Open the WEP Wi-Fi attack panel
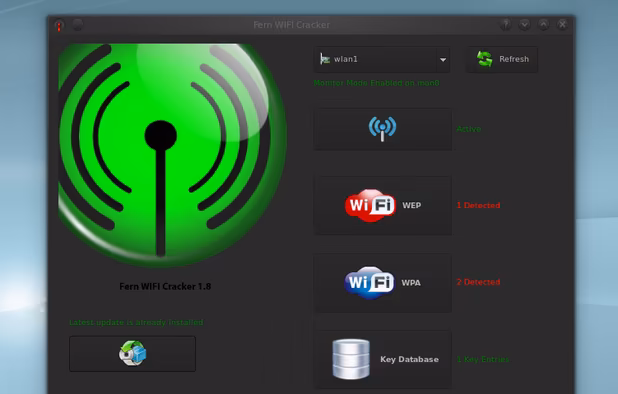618x394 pixels. (x=383, y=206)
